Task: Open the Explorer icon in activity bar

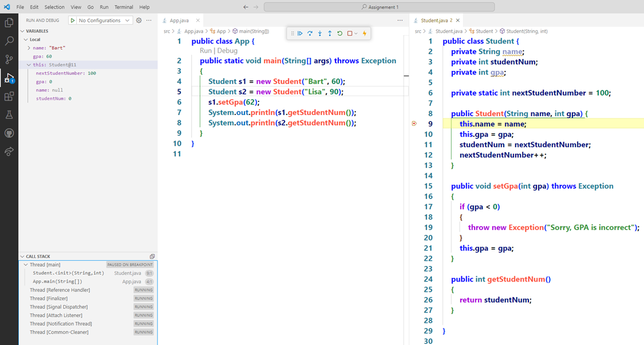Action: tap(8, 21)
